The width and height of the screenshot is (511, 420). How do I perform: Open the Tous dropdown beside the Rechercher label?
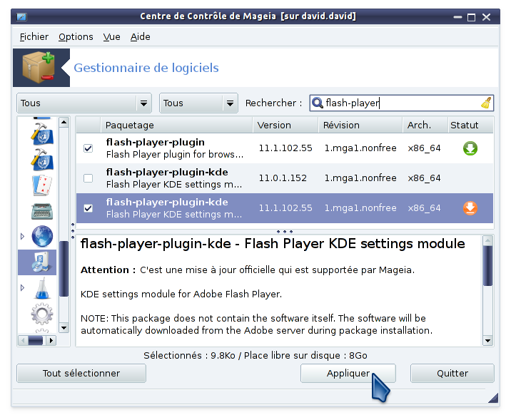(198, 103)
